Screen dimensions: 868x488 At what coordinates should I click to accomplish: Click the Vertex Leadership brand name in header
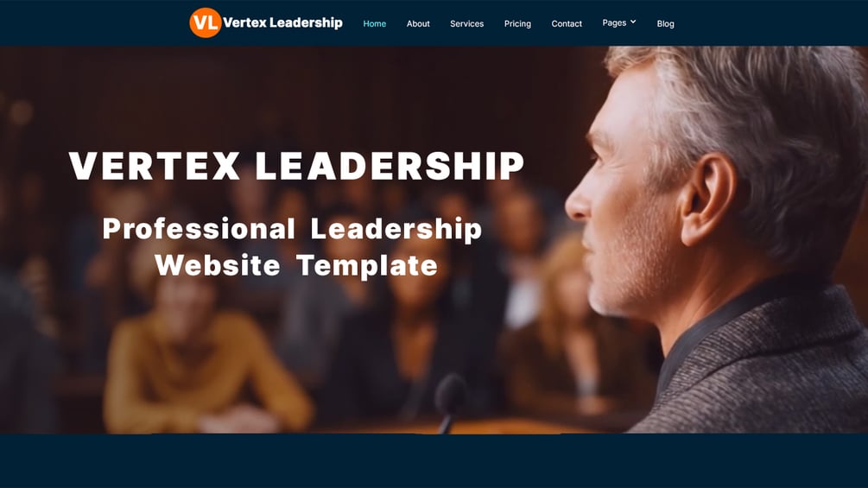(x=282, y=22)
